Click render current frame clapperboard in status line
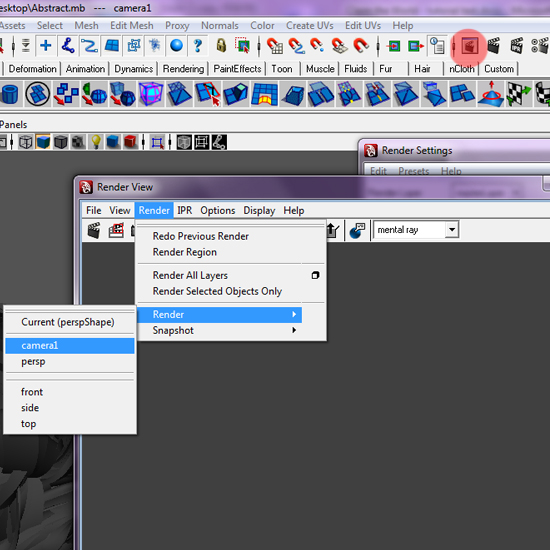 494,46
